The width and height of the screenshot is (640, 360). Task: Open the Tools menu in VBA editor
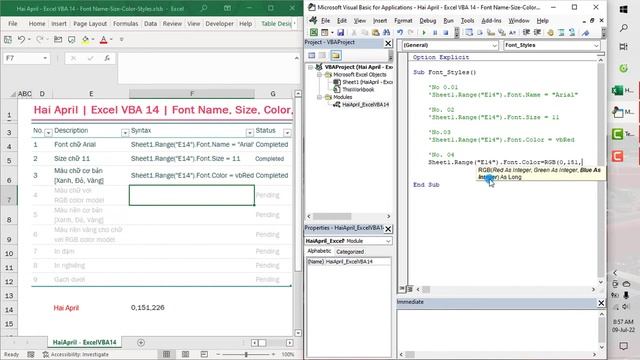tap(467, 20)
